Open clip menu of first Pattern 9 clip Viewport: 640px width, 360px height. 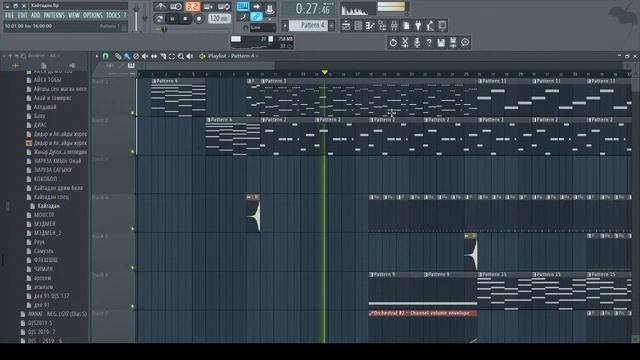[x=371, y=275]
